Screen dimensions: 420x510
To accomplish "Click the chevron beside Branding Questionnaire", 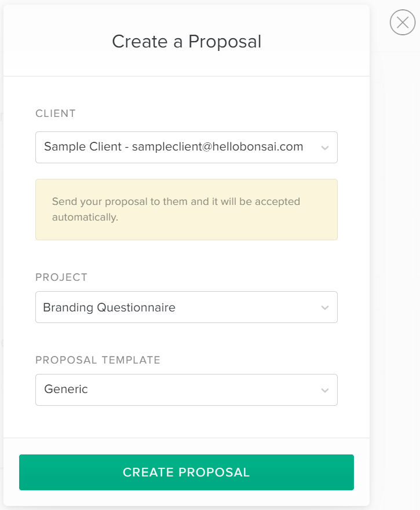I will coord(325,307).
